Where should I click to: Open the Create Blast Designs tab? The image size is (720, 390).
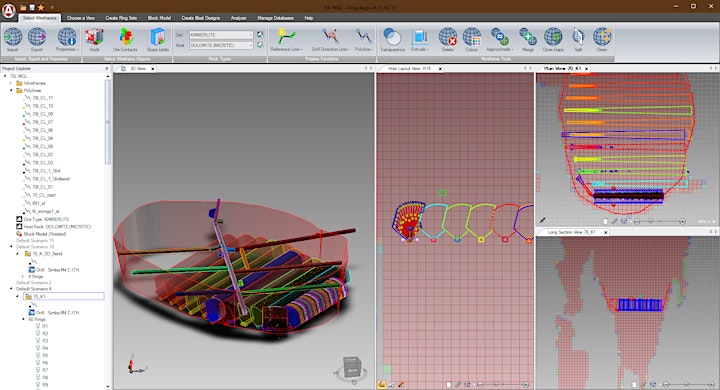[x=201, y=18]
